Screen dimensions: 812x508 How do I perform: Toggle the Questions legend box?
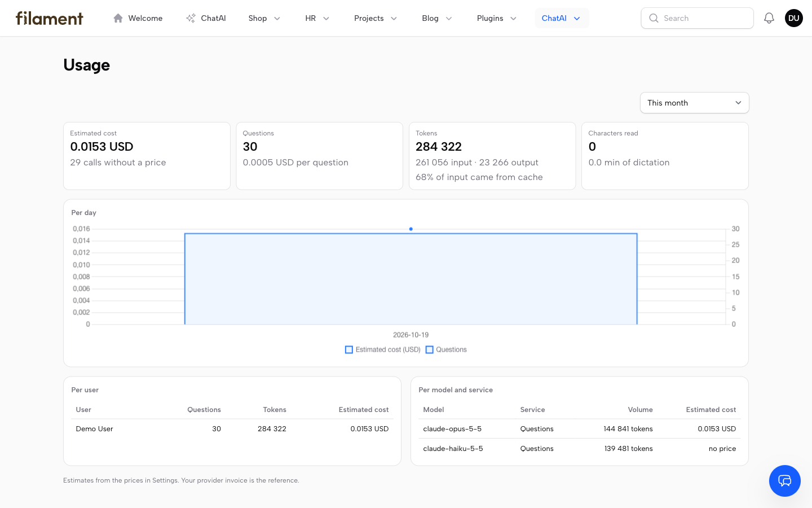[x=430, y=350]
